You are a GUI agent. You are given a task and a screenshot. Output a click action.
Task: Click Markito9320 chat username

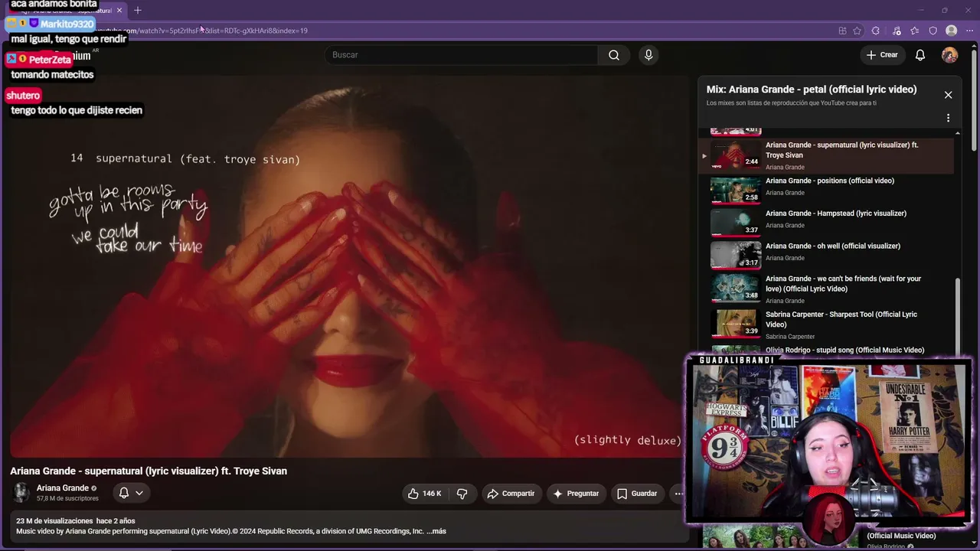coord(67,24)
